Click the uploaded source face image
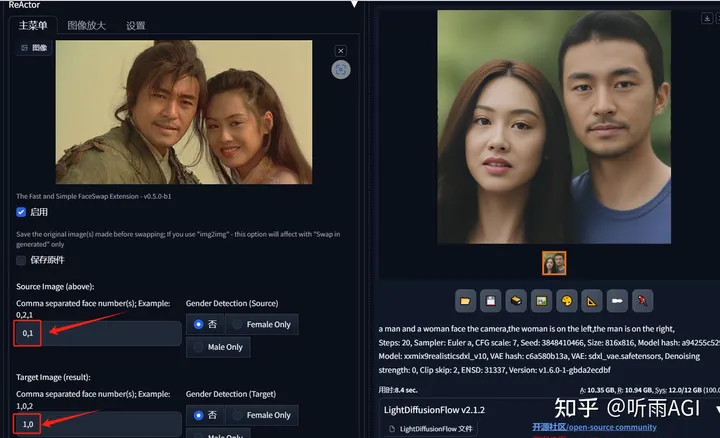This screenshot has height=438, width=720. pos(184,112)
